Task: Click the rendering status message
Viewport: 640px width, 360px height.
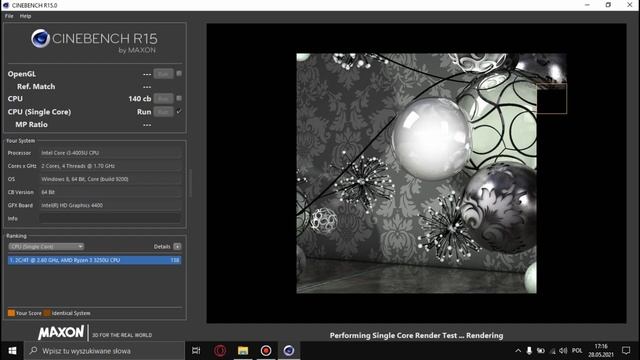Action: (416, 336)
